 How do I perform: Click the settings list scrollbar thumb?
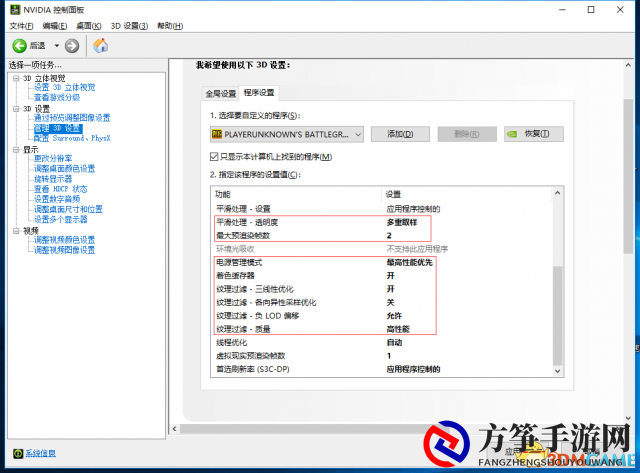point(558,315)
